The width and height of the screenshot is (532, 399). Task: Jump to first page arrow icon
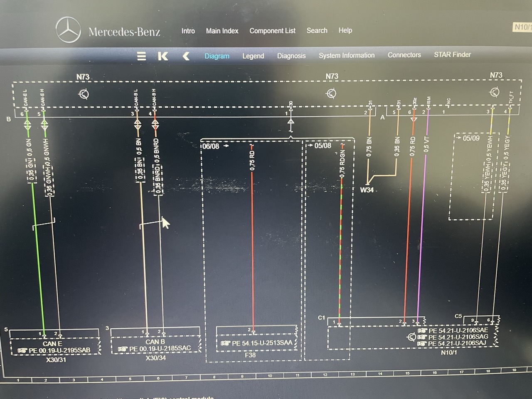(163, 56)
